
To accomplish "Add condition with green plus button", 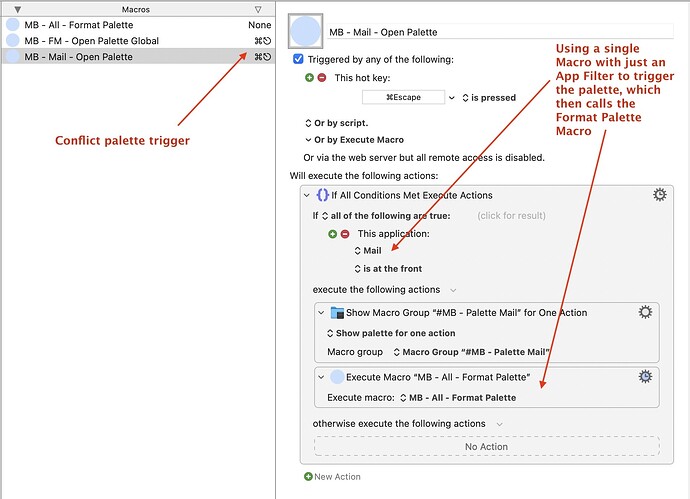I will tap(333, 234).
